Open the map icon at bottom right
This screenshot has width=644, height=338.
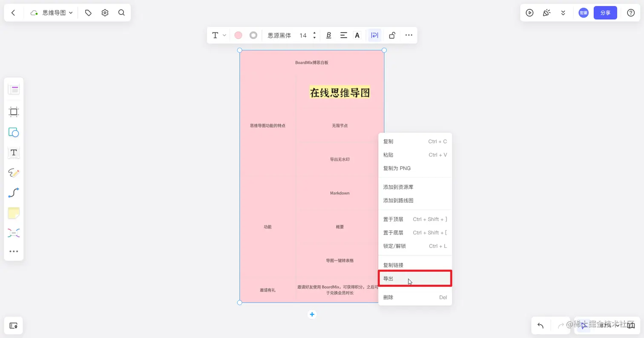(x=631, y=326)
